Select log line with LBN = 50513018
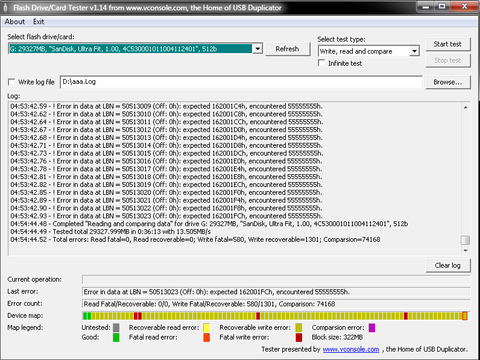Image resolution: width=480 pixels, height=360 pixels. point(166,177)
